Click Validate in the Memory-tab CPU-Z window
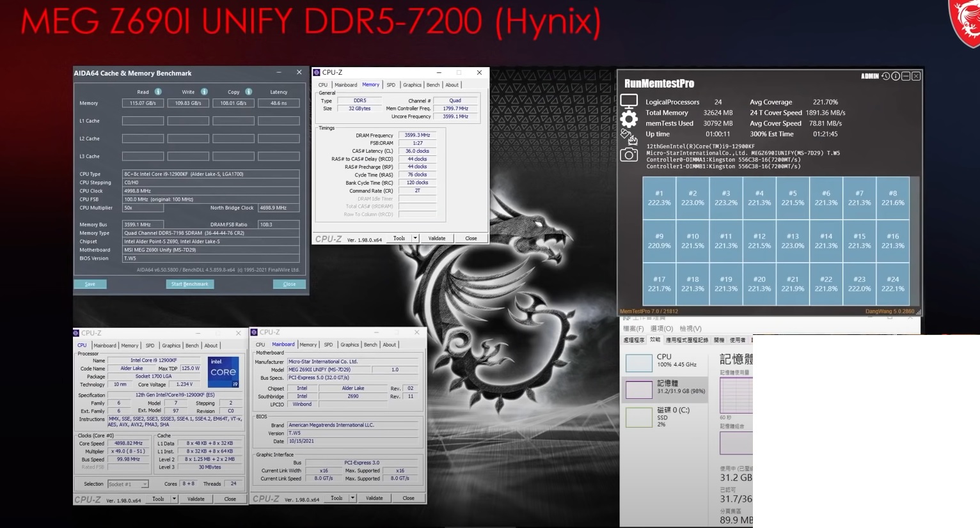Screen dimensions: 980x528 [437, 238]
